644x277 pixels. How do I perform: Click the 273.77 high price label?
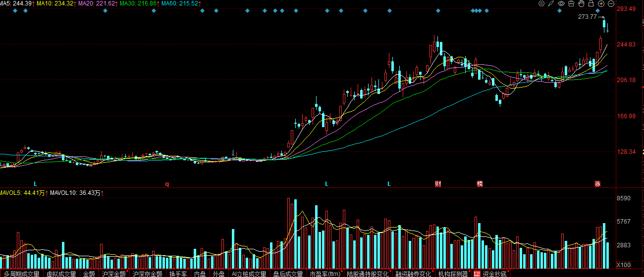(588, 17)
